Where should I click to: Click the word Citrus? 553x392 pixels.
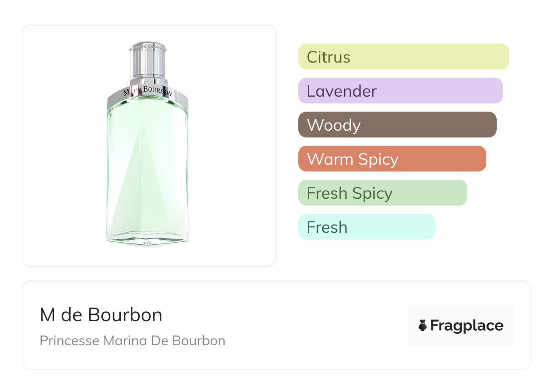click(328, 57)
